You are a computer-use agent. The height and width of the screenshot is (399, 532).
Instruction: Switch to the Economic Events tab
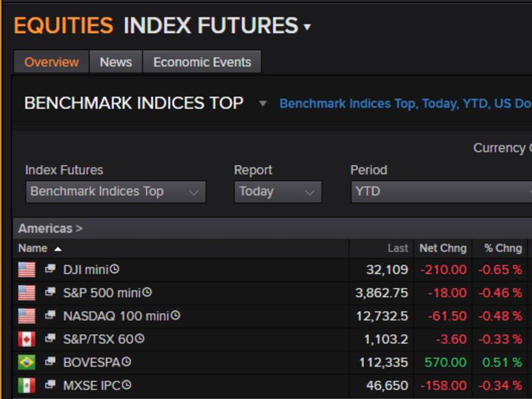[202, 62]
